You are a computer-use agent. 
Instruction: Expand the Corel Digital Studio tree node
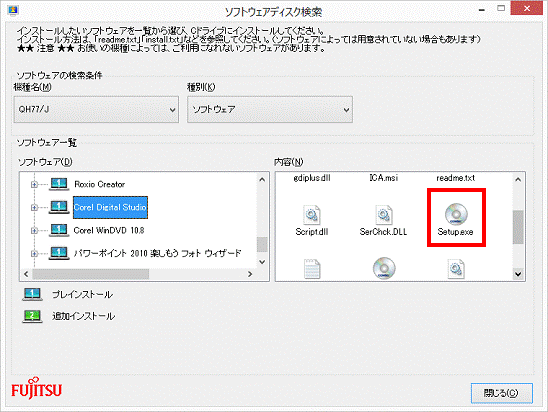tap(34, 207)
